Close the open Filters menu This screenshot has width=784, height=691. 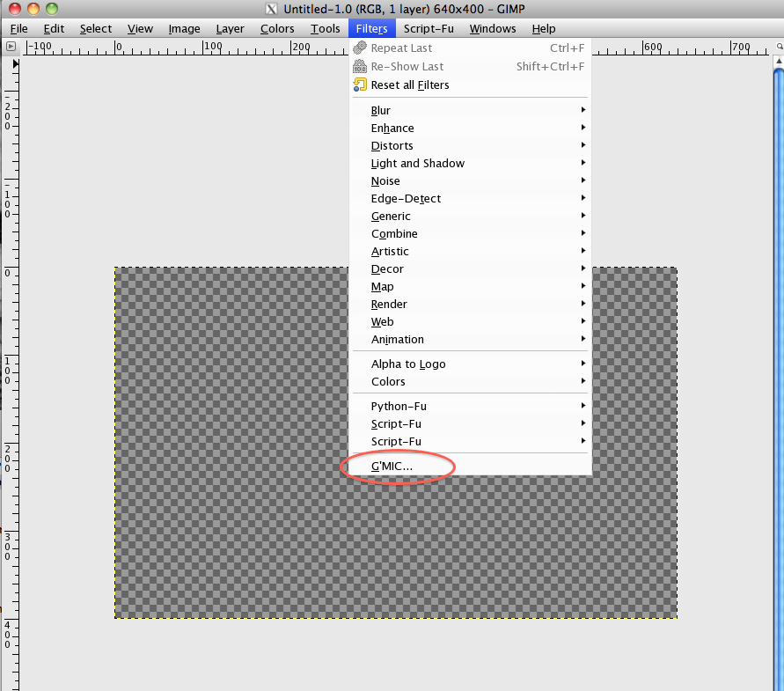coord(371,28)
